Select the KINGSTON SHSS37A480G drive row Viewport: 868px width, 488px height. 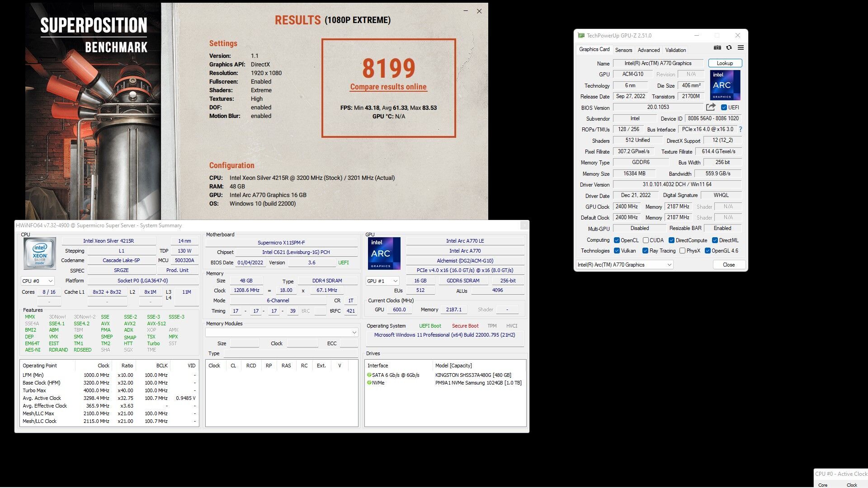pos(445,375)
